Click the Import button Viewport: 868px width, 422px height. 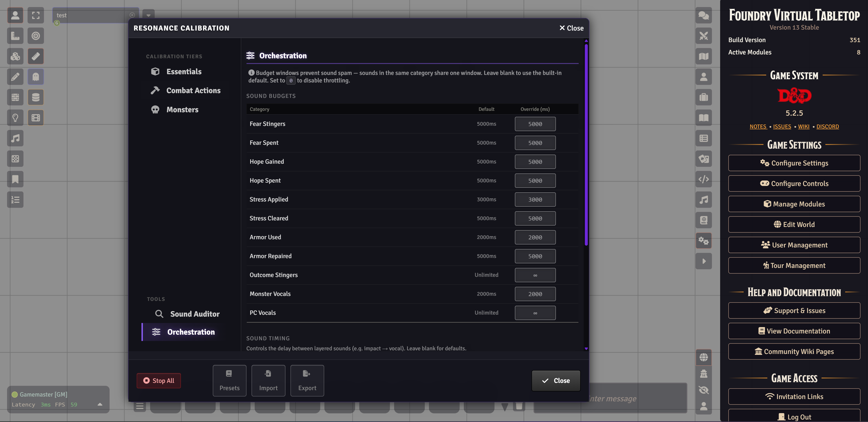[x=268, y=381]
